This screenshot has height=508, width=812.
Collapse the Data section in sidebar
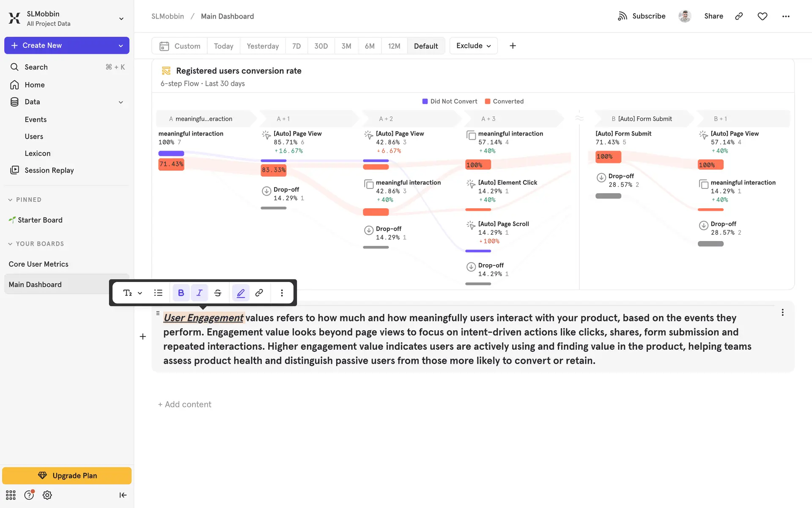(x=121, y=102)
